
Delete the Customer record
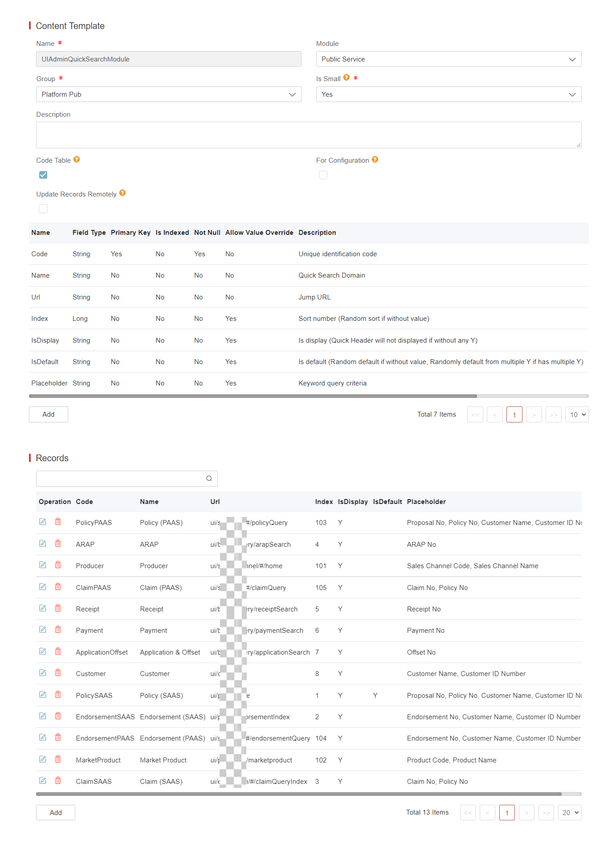(x=58, y=673)
